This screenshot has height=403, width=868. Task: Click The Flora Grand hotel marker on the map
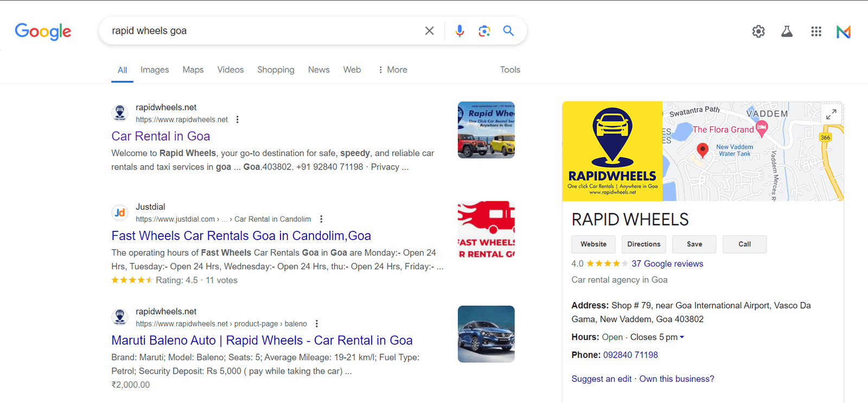[x=762, y=129]
